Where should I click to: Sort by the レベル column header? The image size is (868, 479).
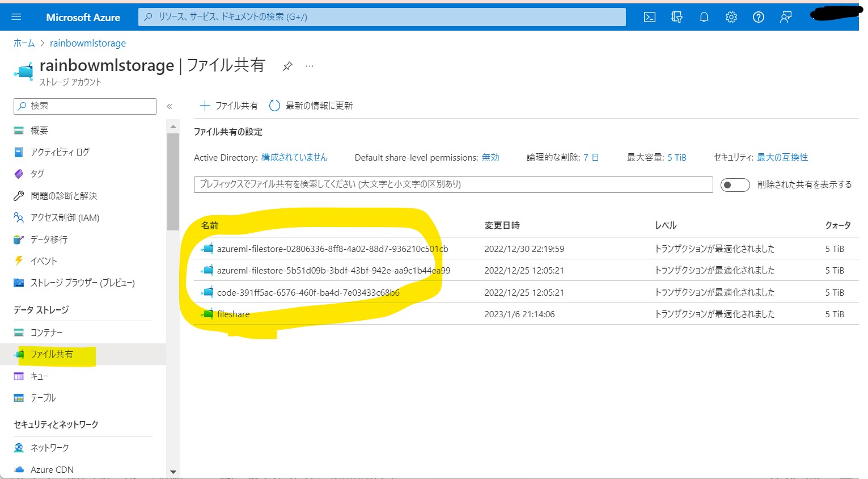click(666, 225)
